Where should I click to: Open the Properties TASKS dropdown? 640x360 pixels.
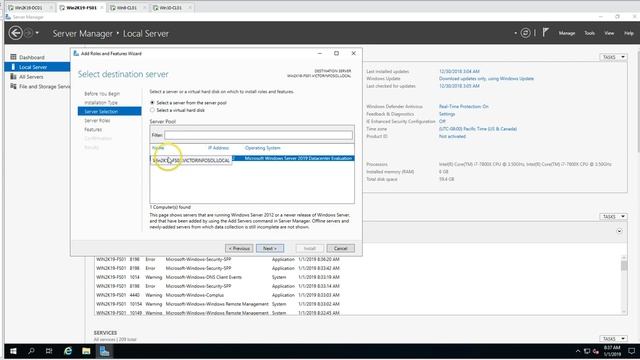[x=613, y=57]
